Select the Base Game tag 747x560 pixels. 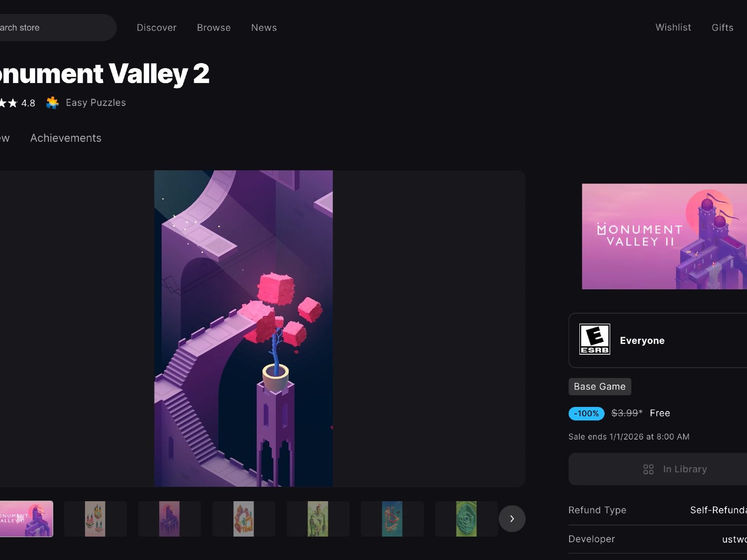click(x=599, y=386)
